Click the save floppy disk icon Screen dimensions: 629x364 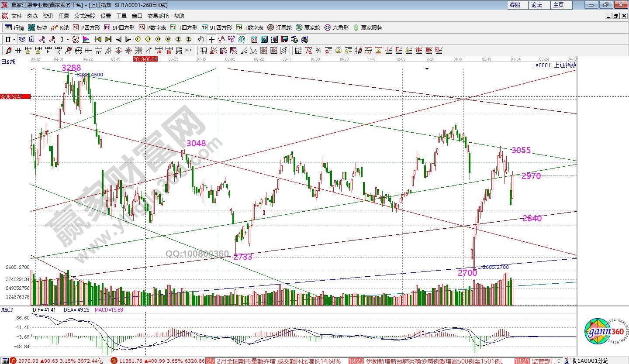[283, 39]
